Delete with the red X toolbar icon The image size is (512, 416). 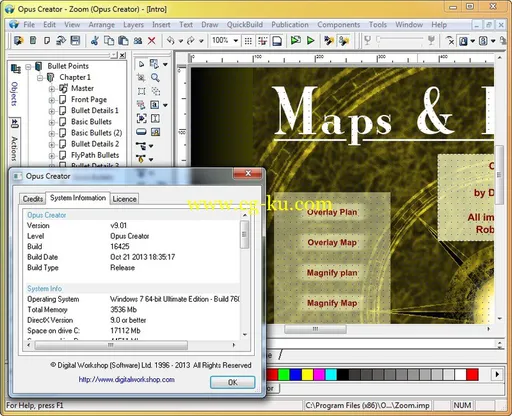(152, 41)
